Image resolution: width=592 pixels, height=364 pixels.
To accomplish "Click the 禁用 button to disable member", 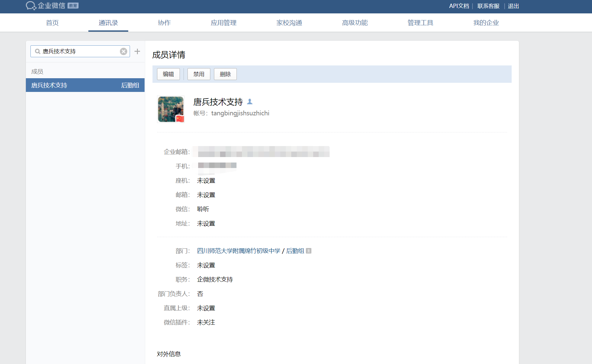I will pos(198,74).
